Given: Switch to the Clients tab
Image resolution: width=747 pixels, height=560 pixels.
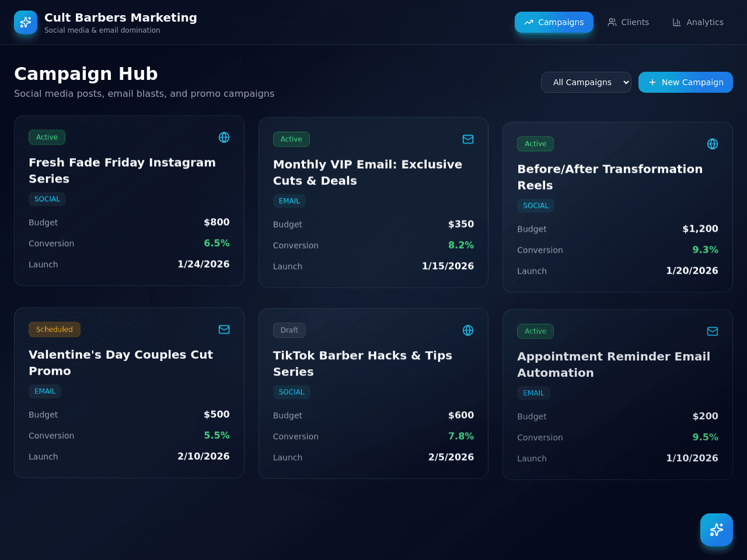Looking at the screenshot, I should tap(628, 22).
